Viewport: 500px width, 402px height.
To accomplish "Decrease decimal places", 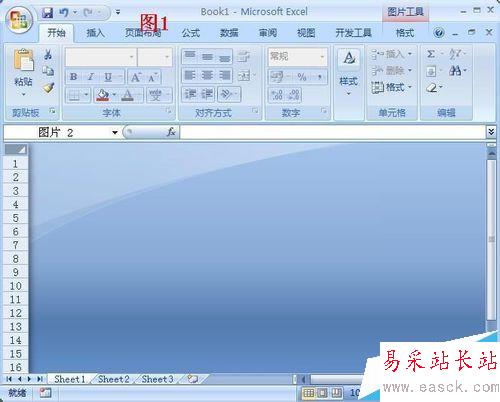I will click(294, 95).
